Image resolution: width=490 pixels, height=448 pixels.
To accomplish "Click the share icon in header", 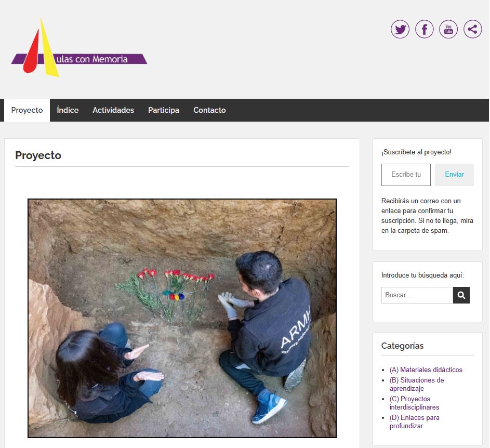I will pos(472,29).
